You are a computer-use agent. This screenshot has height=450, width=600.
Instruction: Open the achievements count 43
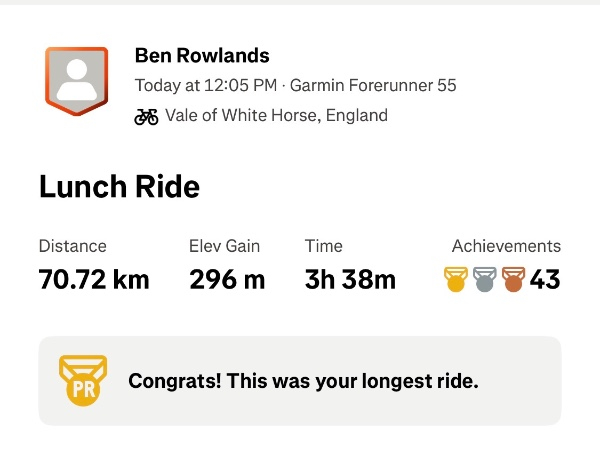click(x=545, y=280)
